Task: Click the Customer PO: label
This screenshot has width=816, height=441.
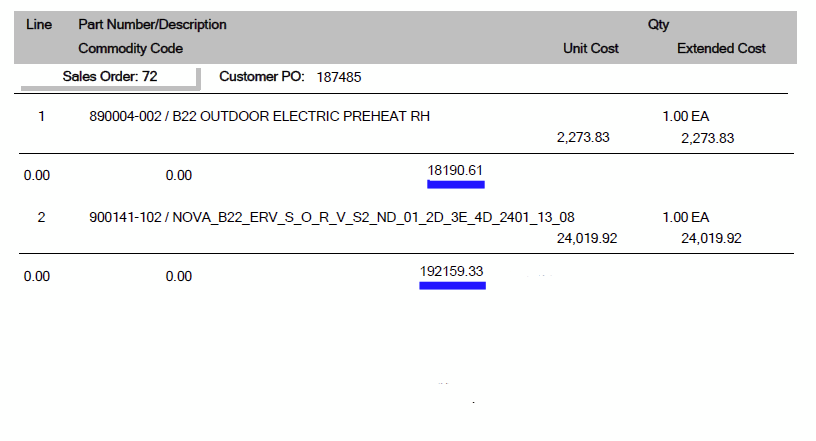Action: pos(262,77)
